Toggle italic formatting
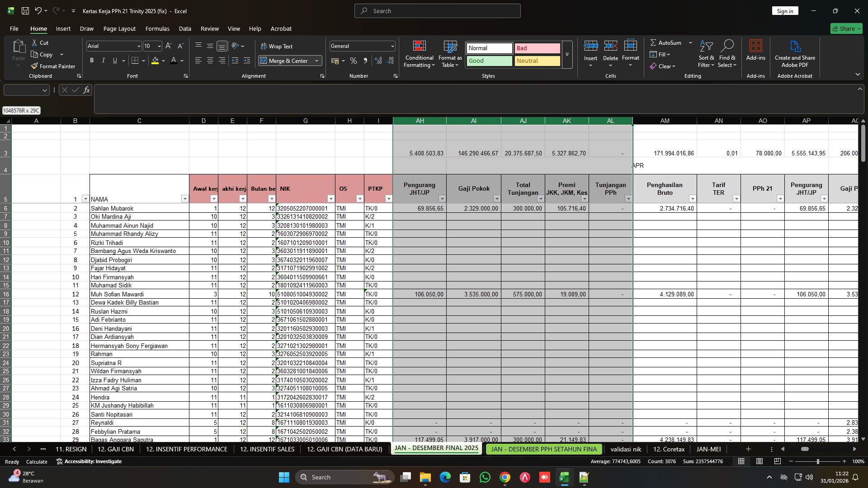 point(103,60)
